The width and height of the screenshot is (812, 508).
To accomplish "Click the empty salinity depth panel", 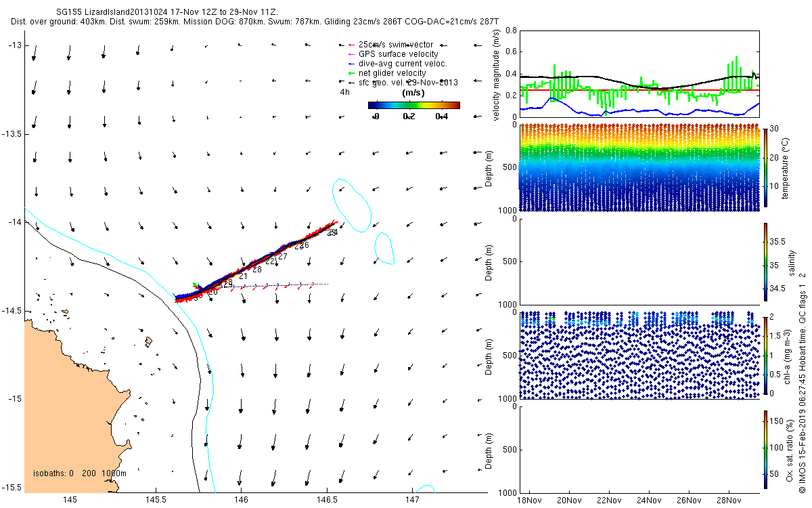I will click(x=639, y=261).
